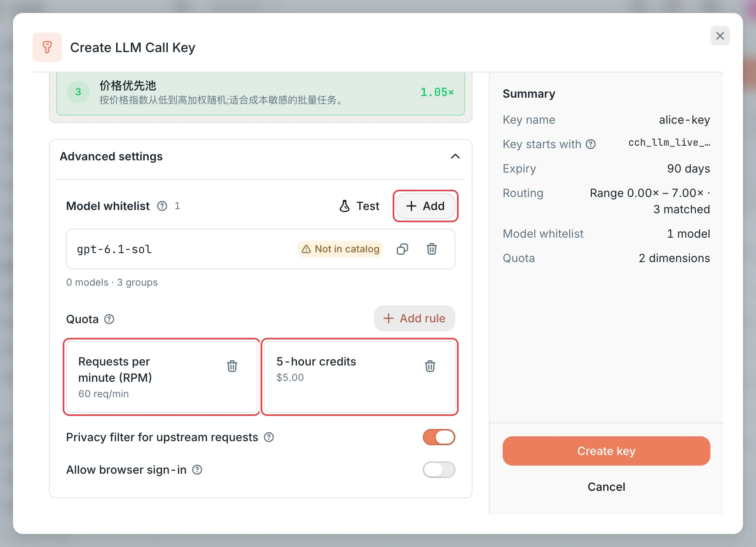
Task: Show help for Privacy filter setting
Action: click(269, 437)
